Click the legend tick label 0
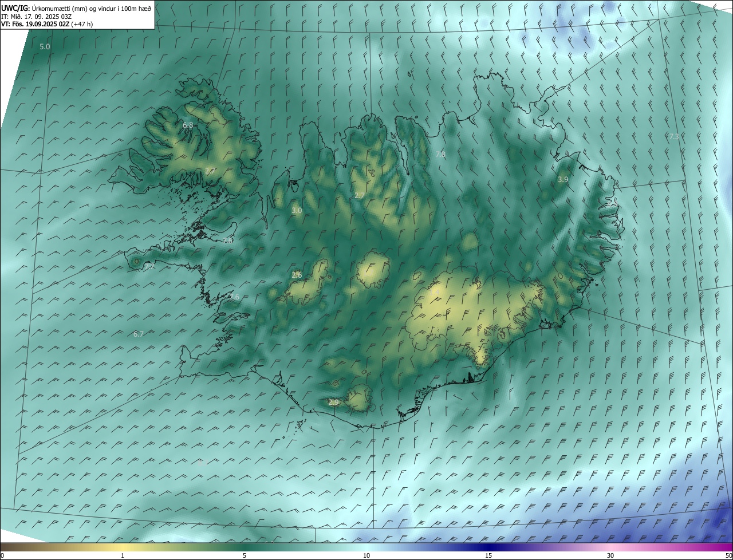 [2, 555]
